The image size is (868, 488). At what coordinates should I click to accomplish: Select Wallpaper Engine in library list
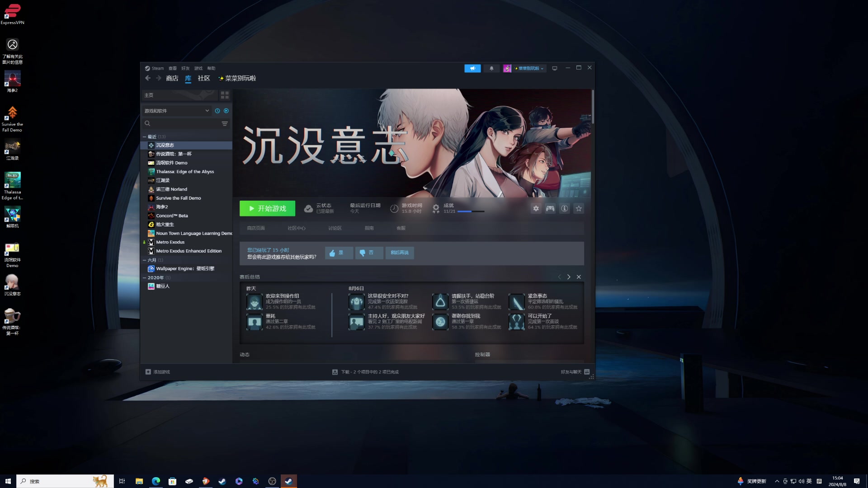click(x=187, y=268)
